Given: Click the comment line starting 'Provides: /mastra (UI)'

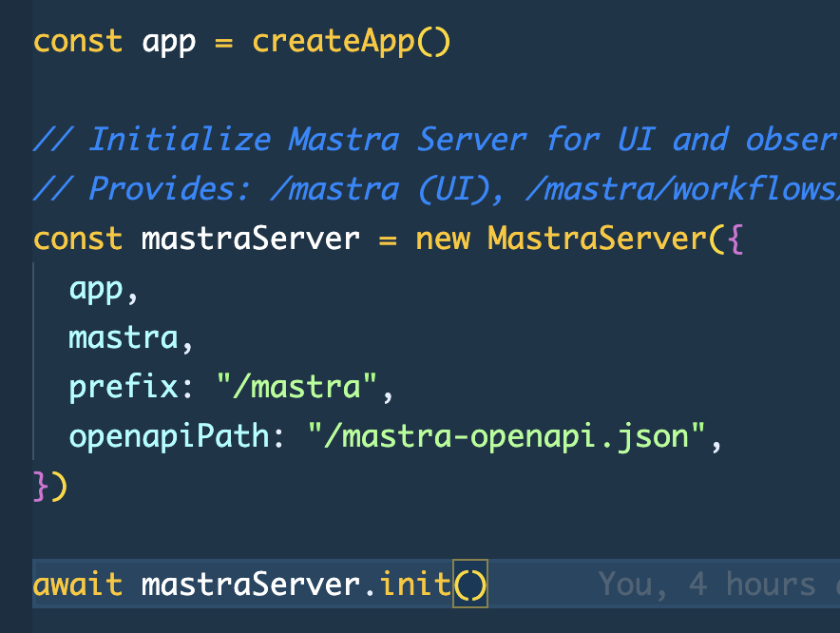Looking at the screenshot, I should pyautogui.click(x=436, y=189).
